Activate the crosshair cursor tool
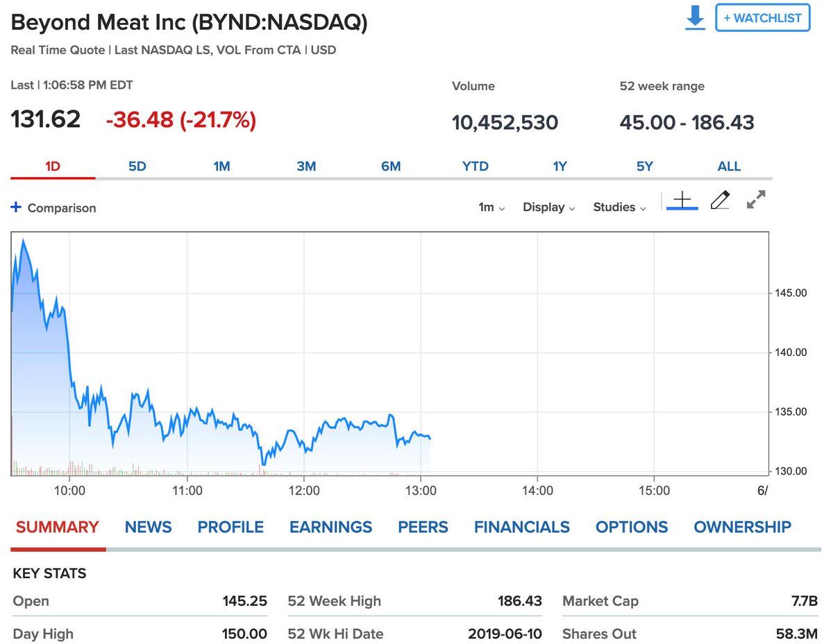 682,201
